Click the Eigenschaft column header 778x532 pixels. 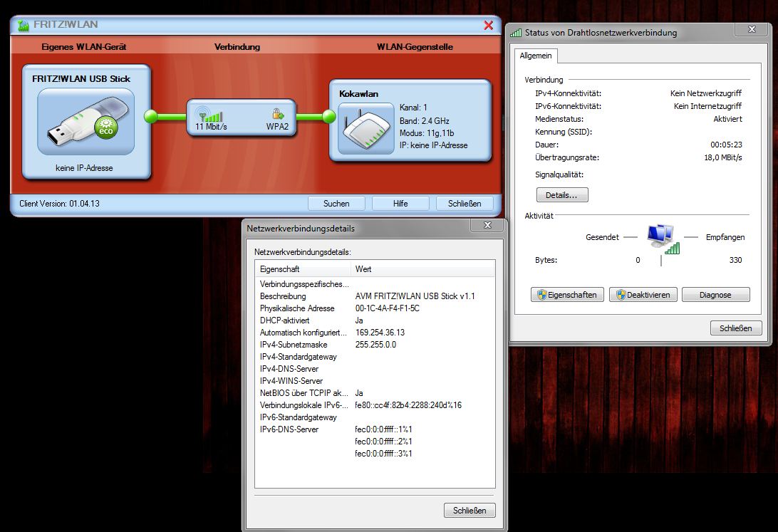(x=303, y=268)
